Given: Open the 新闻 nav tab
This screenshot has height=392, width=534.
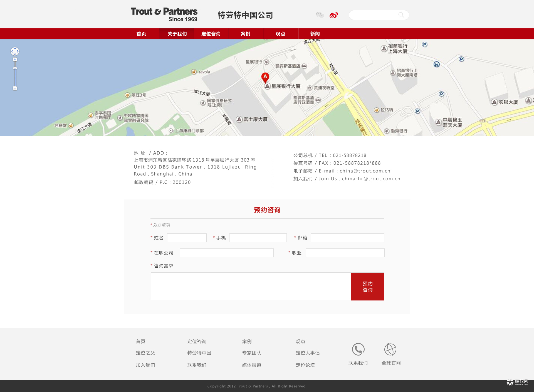Looking at the screenshot, I should pyautogui.click(x=315, y=34).
